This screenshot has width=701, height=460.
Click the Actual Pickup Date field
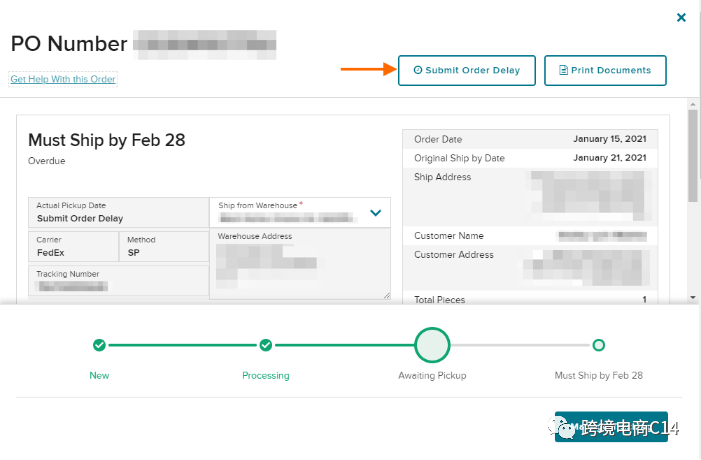(118, 213)
